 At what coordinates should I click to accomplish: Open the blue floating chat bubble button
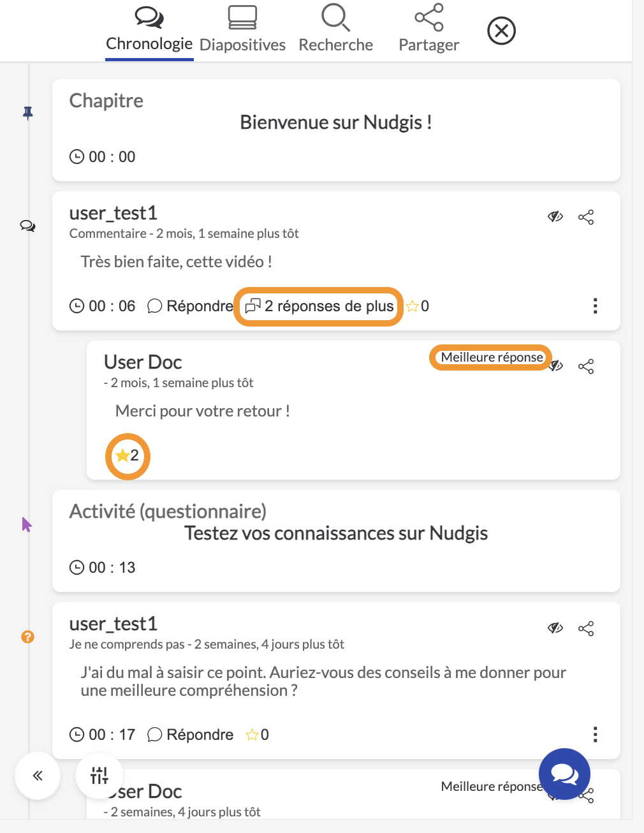[x=564, y=774]
